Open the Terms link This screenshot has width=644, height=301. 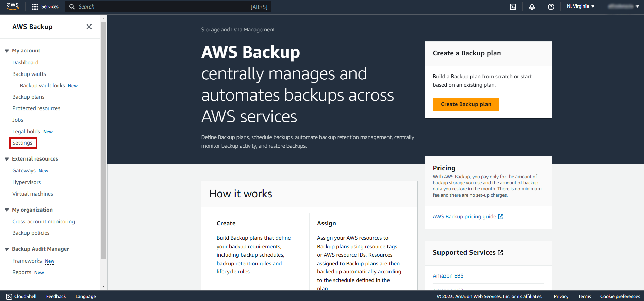tap(584, 297)
